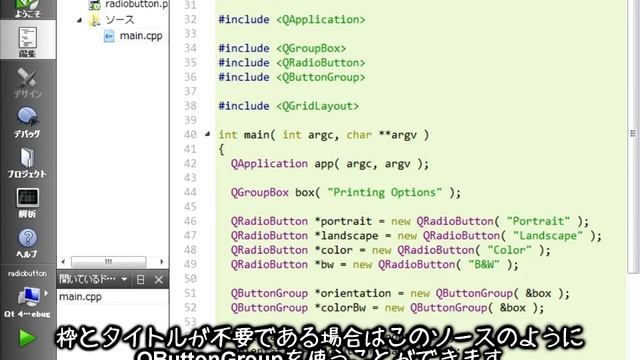Select main.cpp in project tree
This screenshot has width=640, height=360.
click(x=141, y=36)
